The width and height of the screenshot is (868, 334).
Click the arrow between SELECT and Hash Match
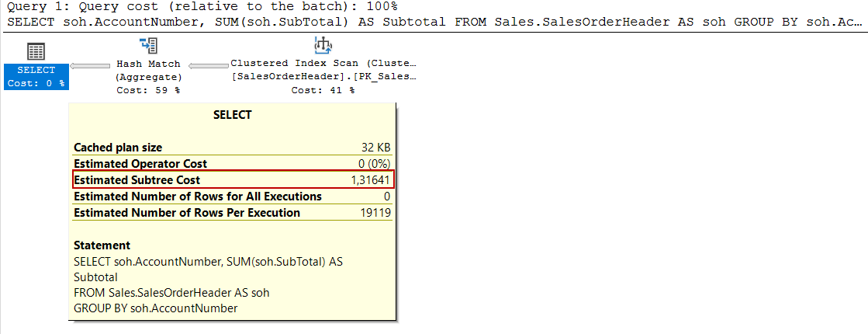pos(90,66)
